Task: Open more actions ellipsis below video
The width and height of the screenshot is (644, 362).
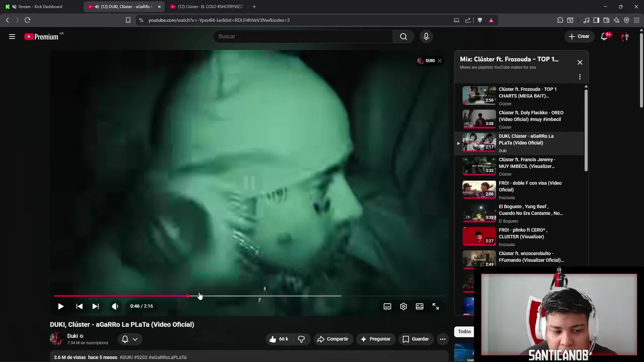Action: (x=443, y=339)
